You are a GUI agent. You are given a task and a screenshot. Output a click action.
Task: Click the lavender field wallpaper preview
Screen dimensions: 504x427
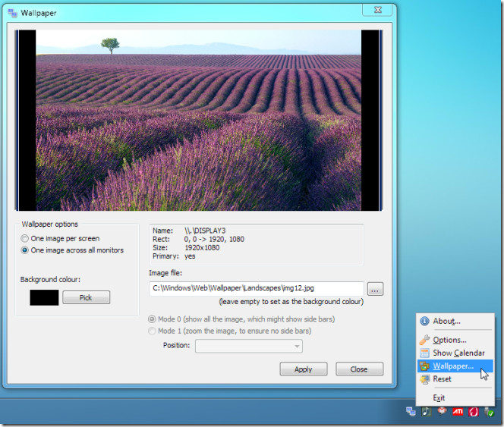[199, 121]
